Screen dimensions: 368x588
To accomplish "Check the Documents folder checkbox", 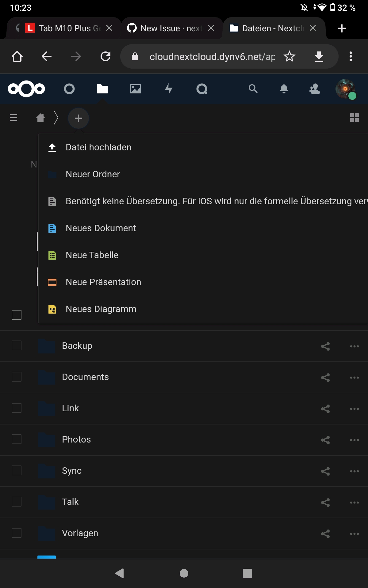I will [x=17, y=377].
